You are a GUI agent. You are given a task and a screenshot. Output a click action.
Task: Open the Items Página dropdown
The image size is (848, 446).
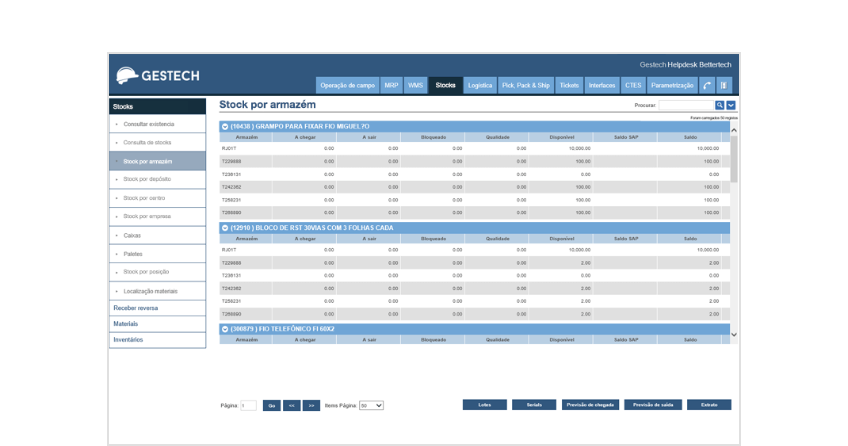coord(371,405)
